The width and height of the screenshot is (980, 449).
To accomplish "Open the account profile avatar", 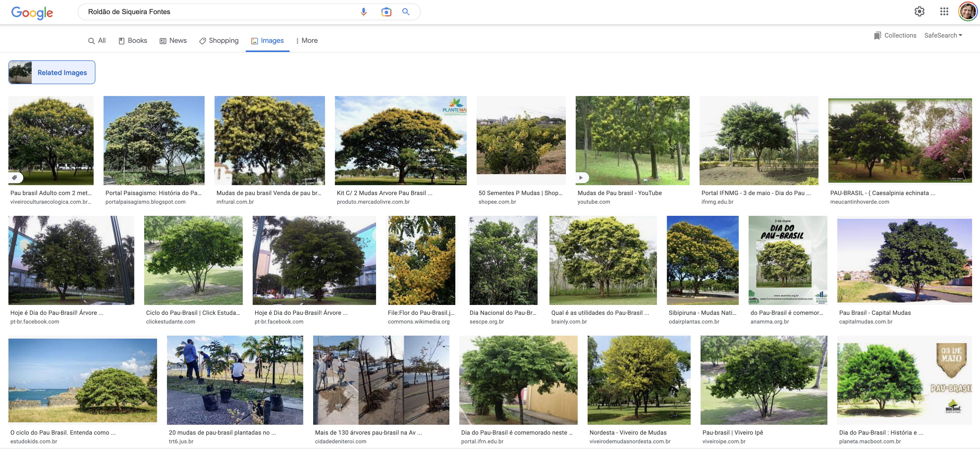I will point(967,11).
